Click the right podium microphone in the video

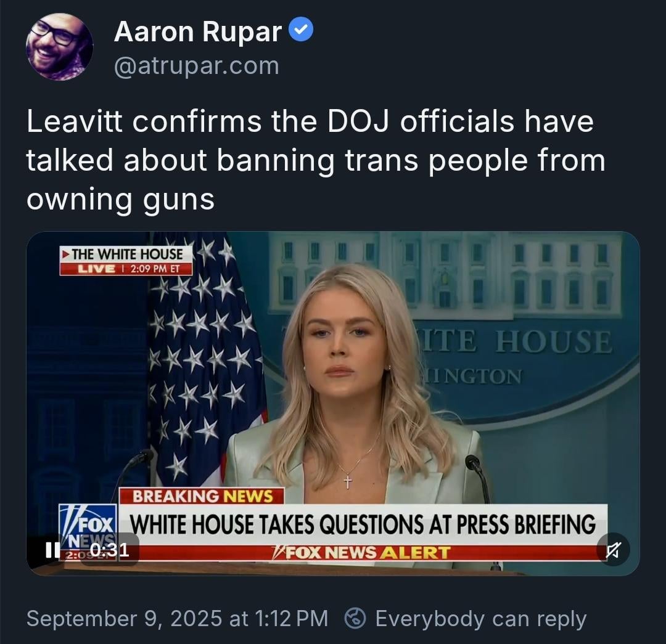pos(476,473)
